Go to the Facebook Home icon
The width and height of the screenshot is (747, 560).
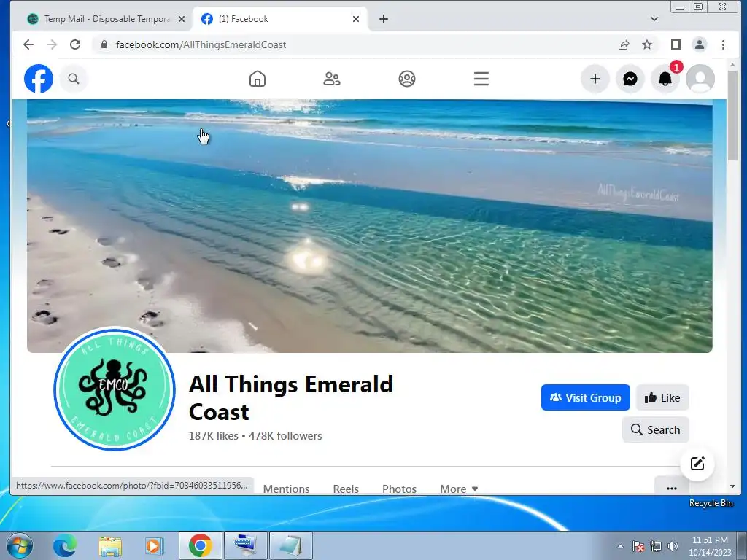click(258, 79)
